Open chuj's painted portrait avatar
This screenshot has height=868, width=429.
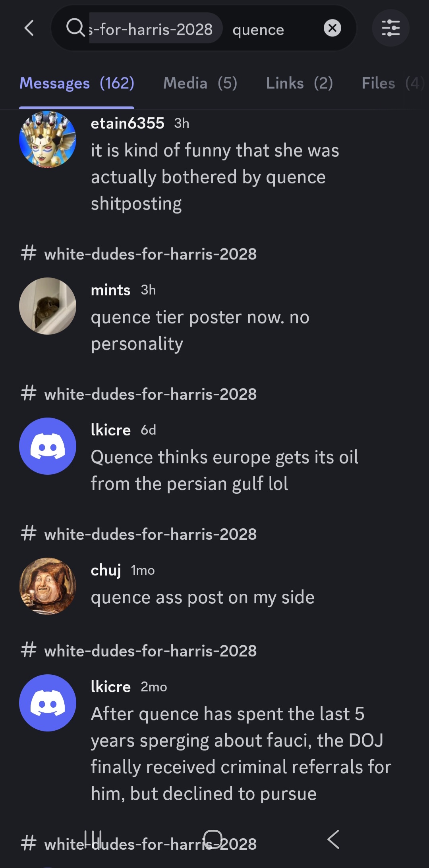tap(48, 586)
